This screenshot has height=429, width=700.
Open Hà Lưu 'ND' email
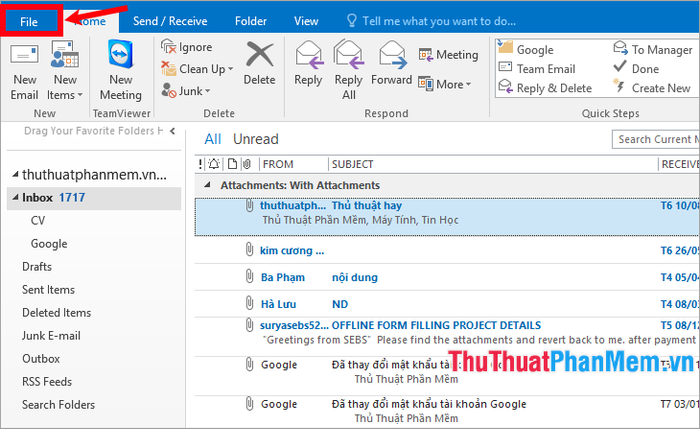pyautogui.click(x=447, y=304)
